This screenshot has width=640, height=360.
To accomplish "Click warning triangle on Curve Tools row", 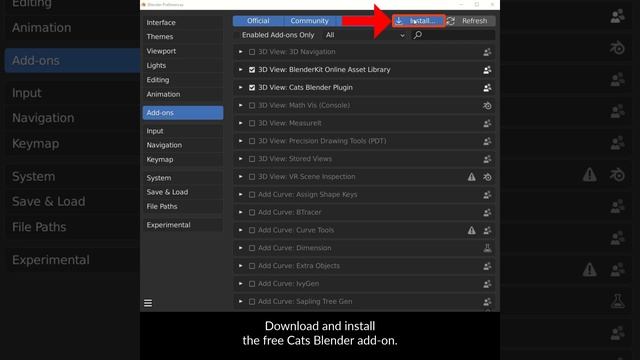I will (471, 230).
